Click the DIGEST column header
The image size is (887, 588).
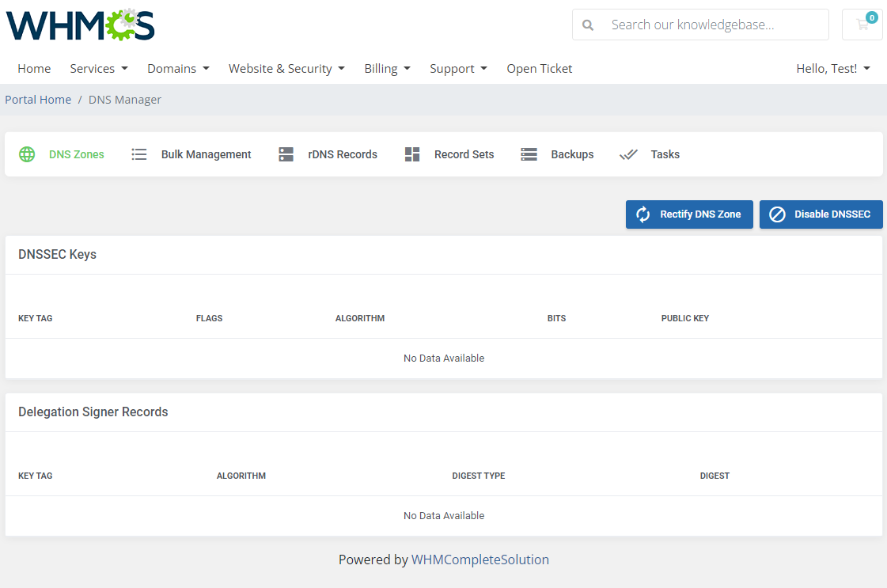(715, 476)
